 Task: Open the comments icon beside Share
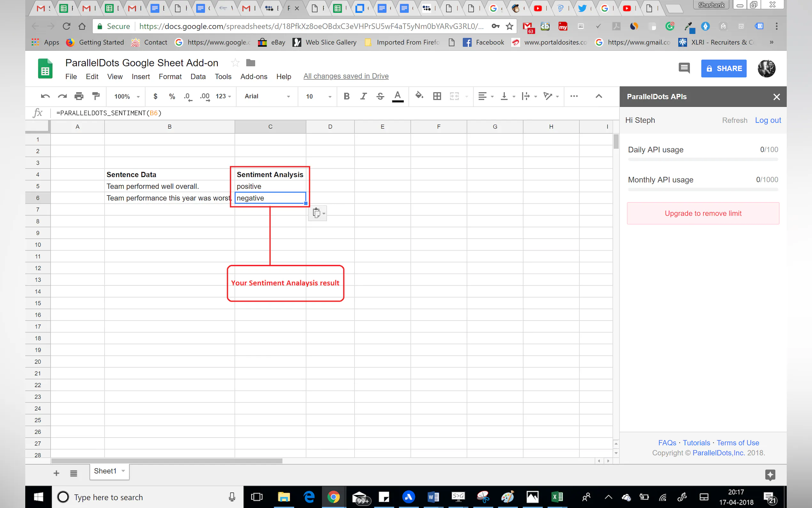point(684,68)
